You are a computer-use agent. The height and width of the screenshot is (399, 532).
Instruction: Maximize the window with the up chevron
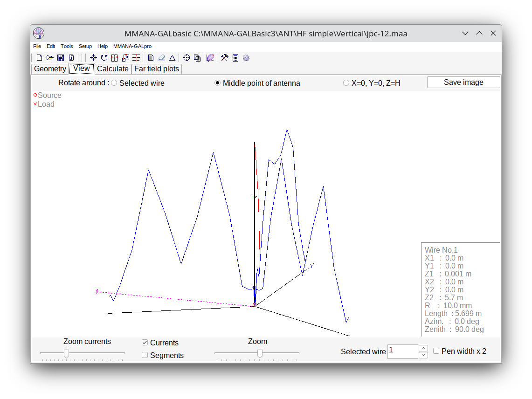coord(479,33)
